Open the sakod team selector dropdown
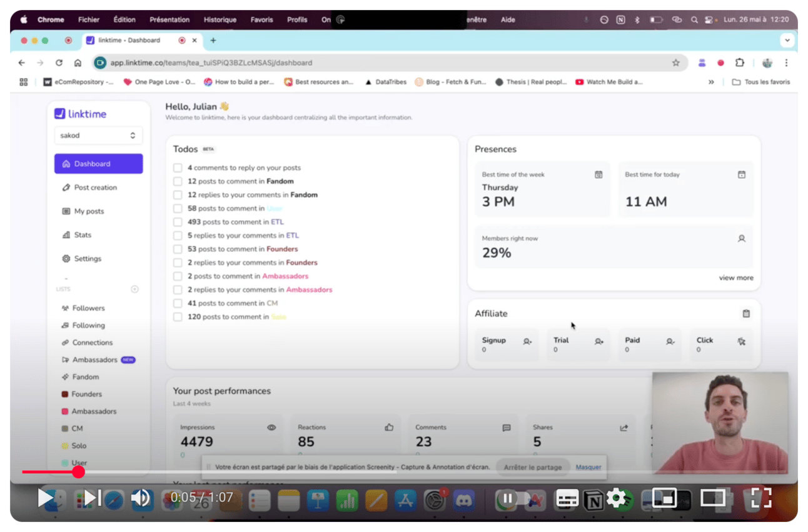The image size is (808, 532). [98, 136]
